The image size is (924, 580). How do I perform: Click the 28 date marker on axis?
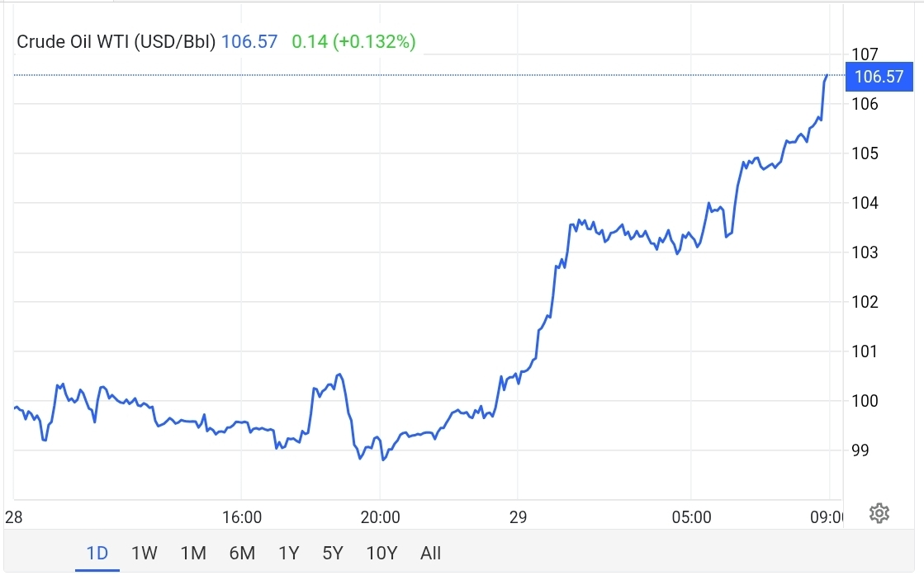pyautogui.click(x=13, y=518)
